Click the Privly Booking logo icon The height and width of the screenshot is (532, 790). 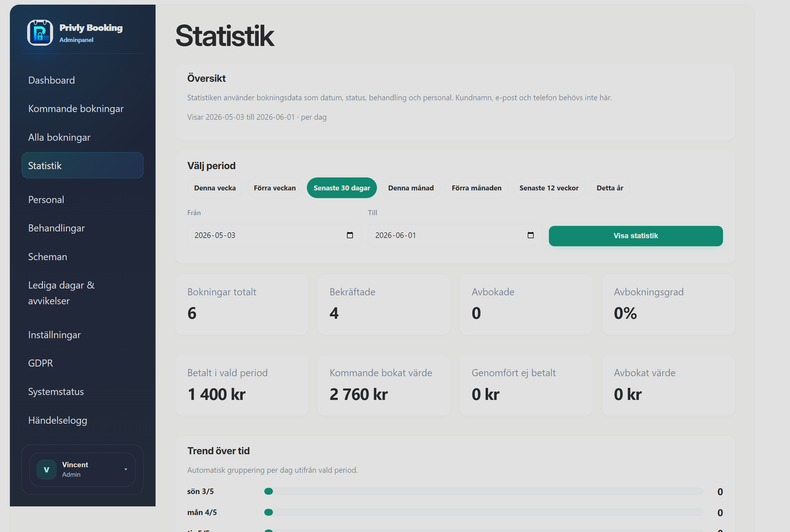[40, 33]
